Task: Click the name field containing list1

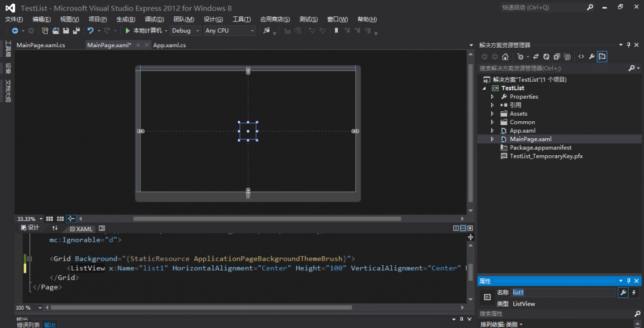Action: 563,293
